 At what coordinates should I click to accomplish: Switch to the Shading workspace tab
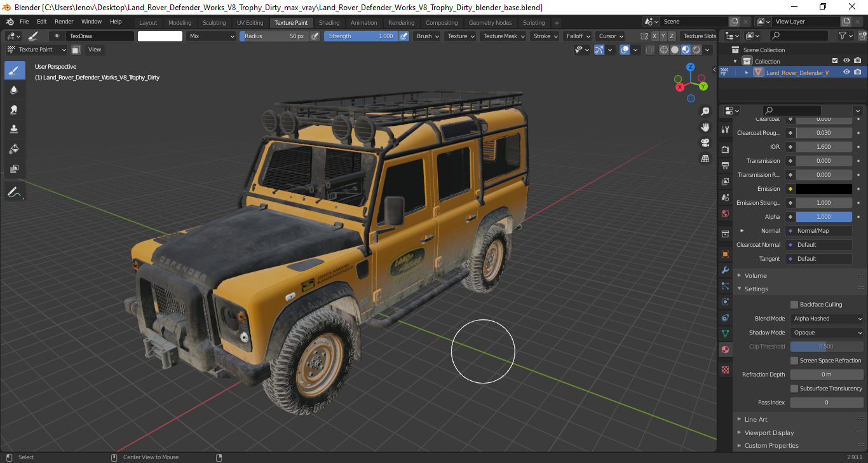(329, 22)
